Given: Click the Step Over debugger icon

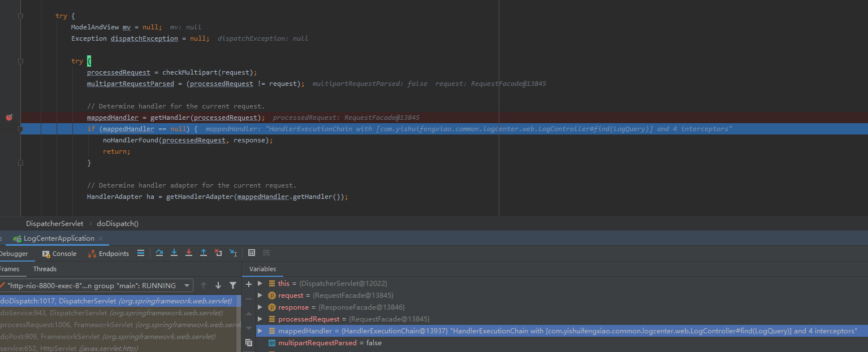Looking at the screenshot, I should (159, 253).
